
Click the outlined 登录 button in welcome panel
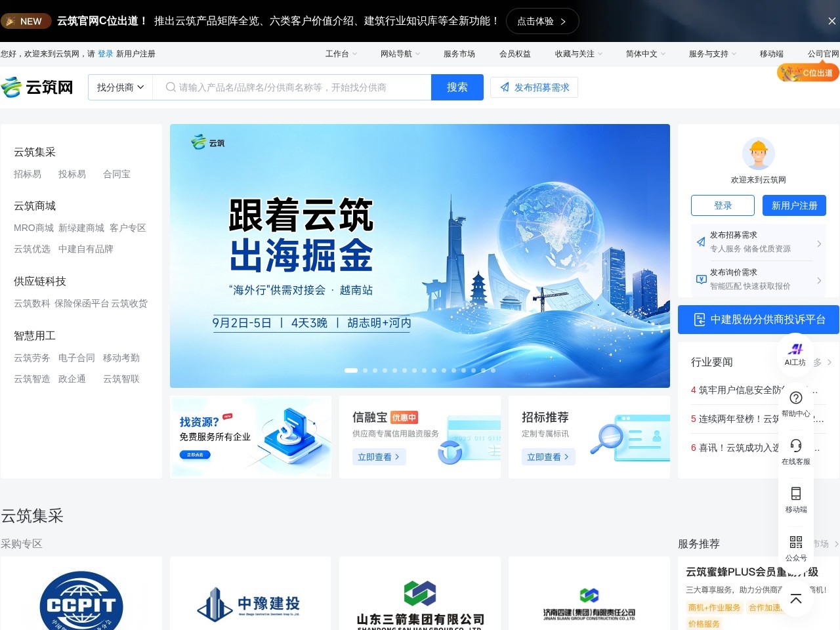coord(723,205)
